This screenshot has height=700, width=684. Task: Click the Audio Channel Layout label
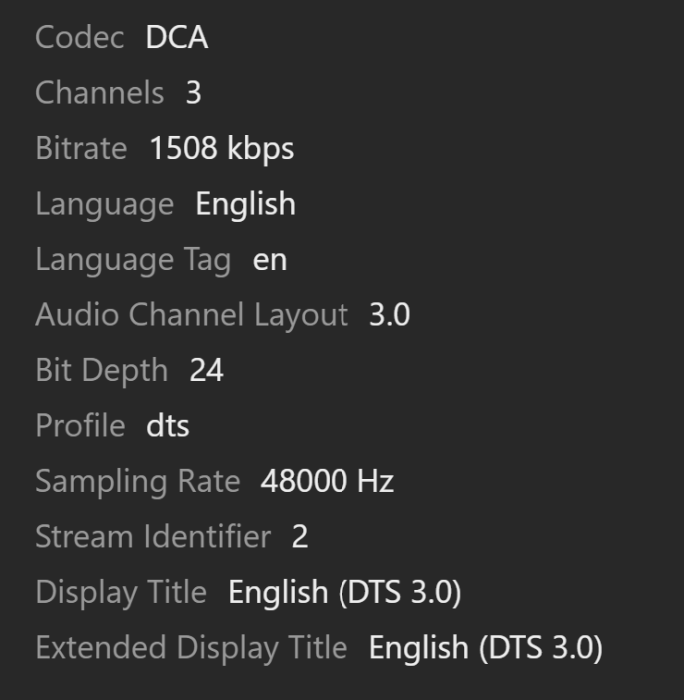(191, 315)
